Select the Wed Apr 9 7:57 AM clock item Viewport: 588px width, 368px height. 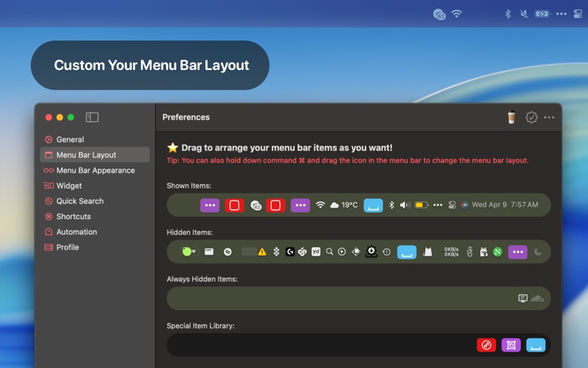pos(504,204)
